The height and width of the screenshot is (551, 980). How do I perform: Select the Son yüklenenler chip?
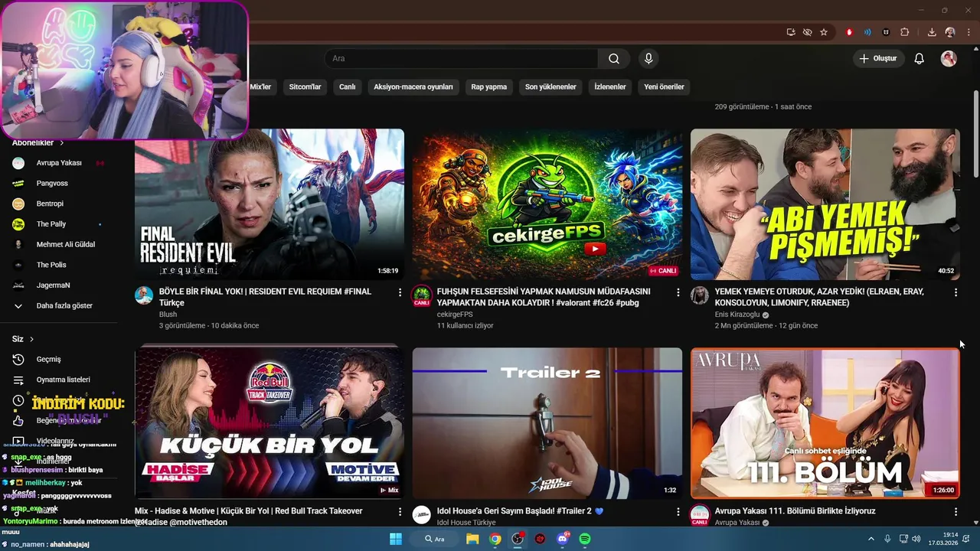click(550, 87)
